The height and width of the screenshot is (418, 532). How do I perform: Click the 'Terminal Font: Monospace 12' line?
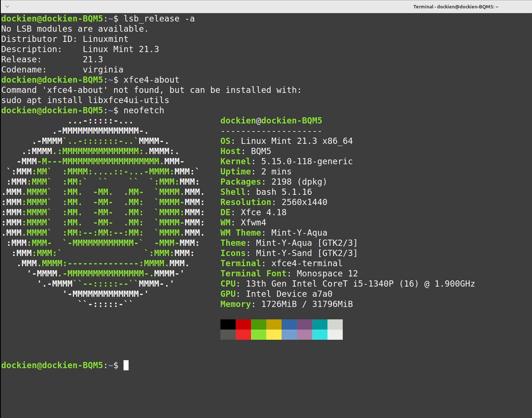[x=289, y=274]
